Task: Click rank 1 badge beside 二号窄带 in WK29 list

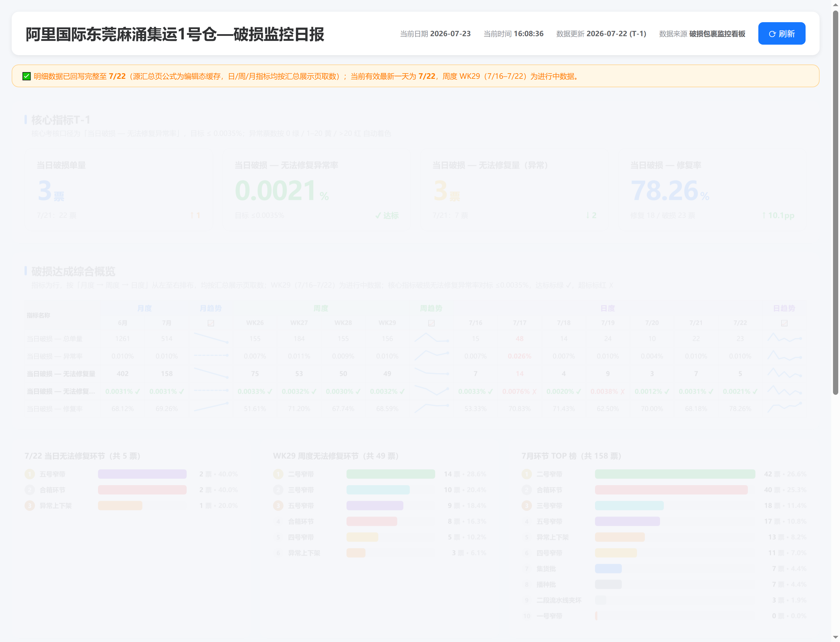Action: point(278,474)
